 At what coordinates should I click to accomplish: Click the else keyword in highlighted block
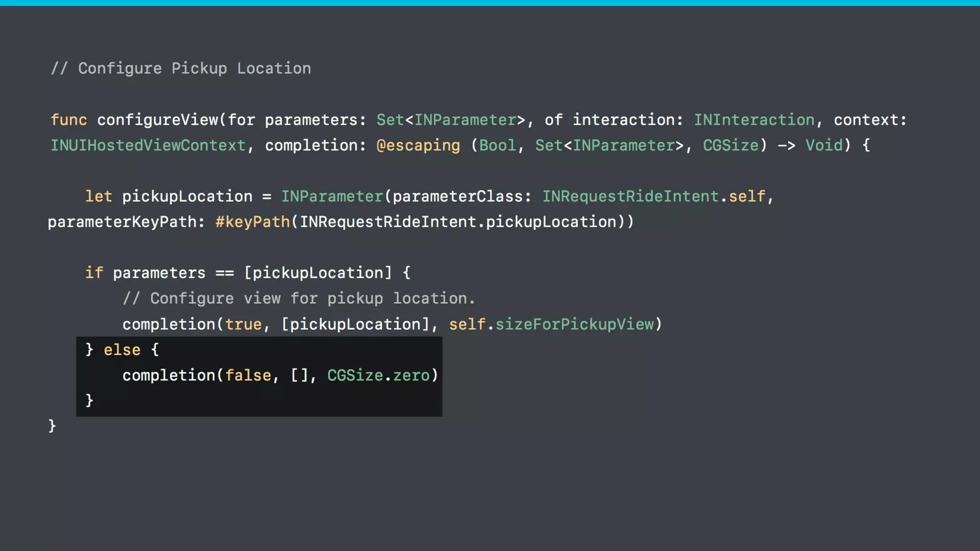[122, 350]
